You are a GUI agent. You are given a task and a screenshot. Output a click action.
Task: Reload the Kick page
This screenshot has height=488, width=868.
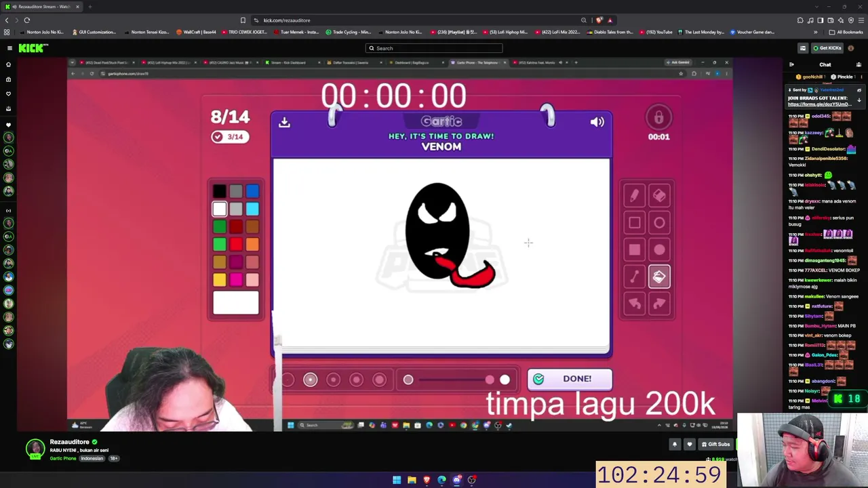[27, 20]
